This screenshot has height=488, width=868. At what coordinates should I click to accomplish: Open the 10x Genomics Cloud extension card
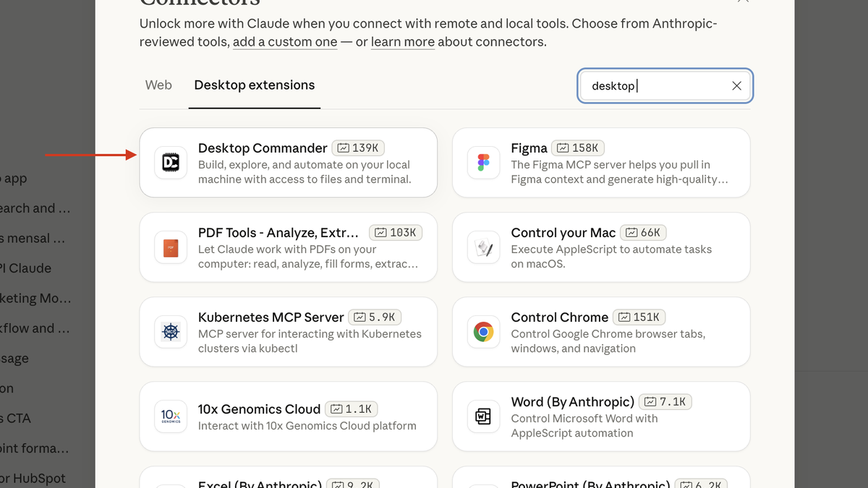click(x=289, y=416)
